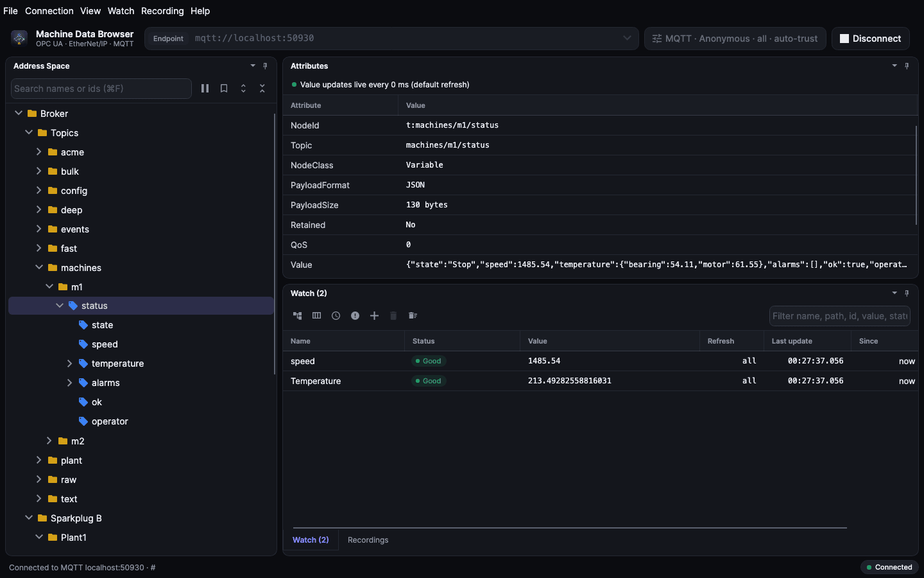Click the tree-view icon in Watch toolbar
The width and height of the screenshot is (924, 578).
[297, 315]
